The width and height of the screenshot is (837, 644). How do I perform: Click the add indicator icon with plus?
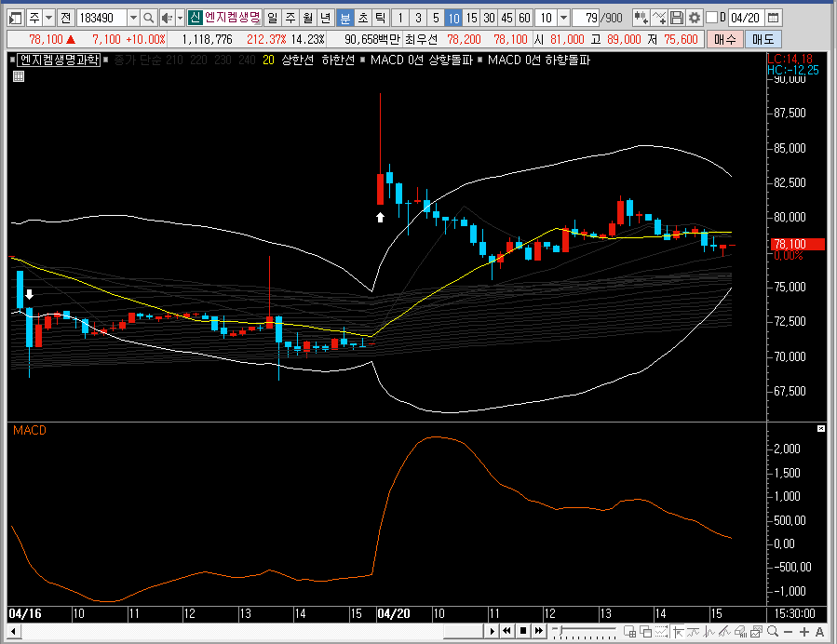(641, 18)
